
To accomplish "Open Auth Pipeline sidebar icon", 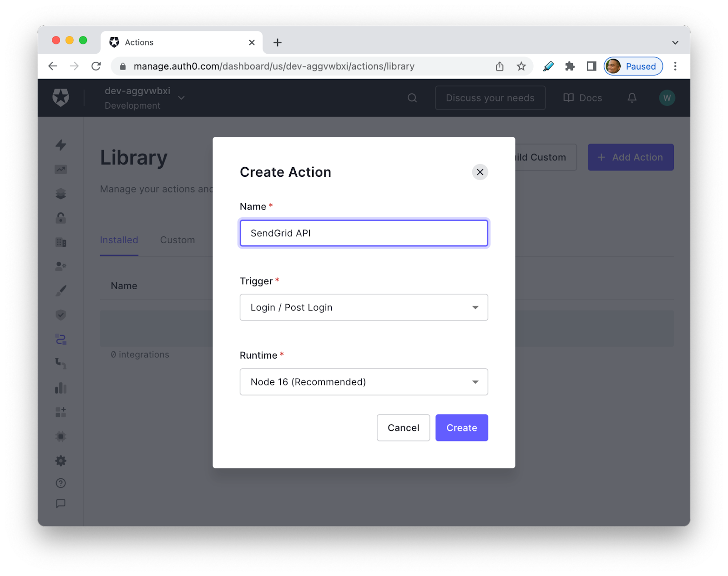I will [x=61, y=364].
